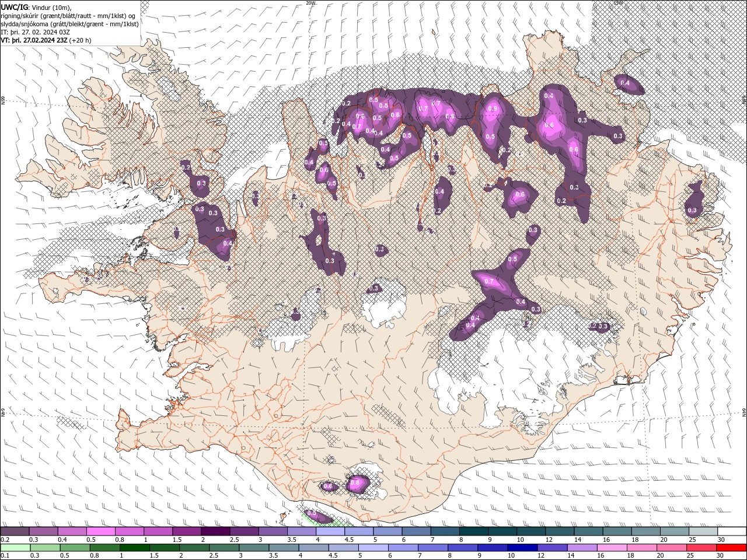Click lower legend swatch starting at 0.3
The height and width of the screenshot is (560, 747).
[x=45, y=547]
